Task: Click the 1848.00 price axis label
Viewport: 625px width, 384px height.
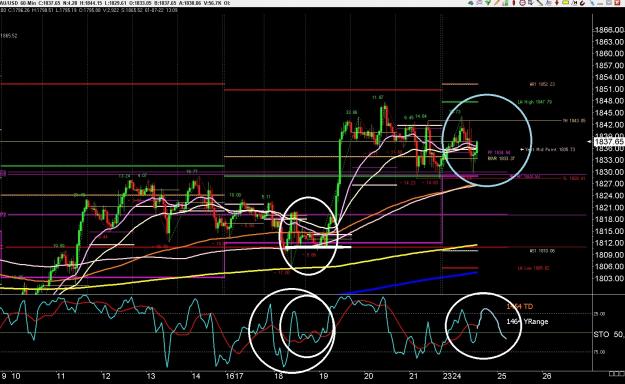Action: 609,101
